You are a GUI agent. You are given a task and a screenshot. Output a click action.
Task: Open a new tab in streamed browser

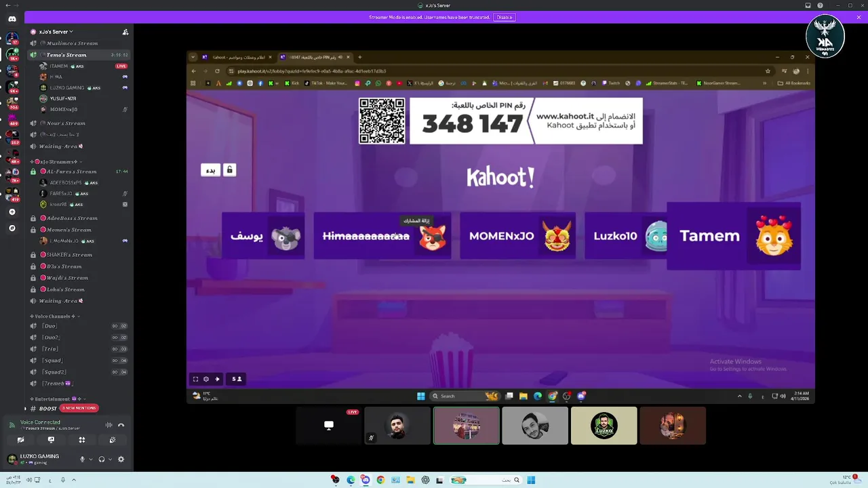pyautogui.click(x=360, y=57)
